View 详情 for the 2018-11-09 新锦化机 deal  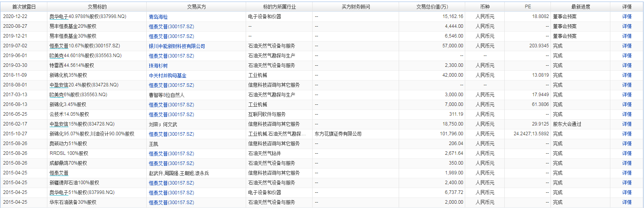pos(627,75)
